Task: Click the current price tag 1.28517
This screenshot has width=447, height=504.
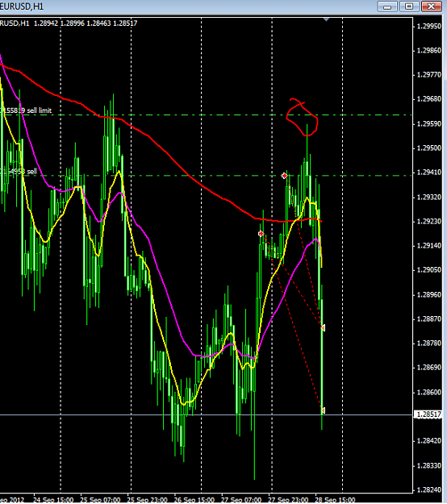Action: tap(429, 414)
